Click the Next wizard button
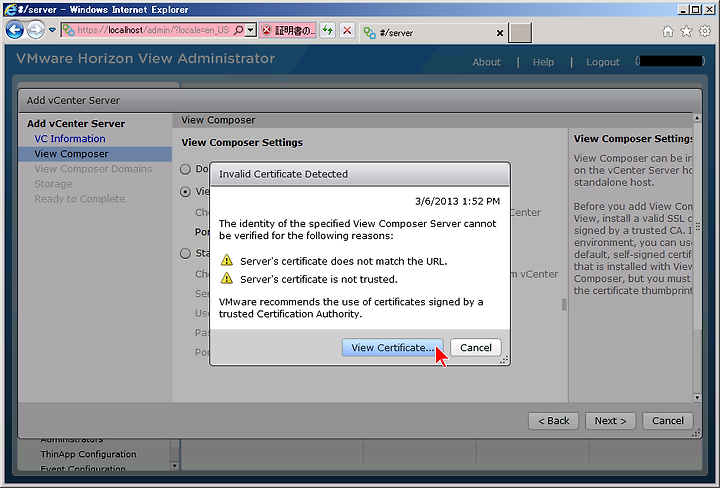The height and width of the screenshot is (488, 720). pyautogui.click(x=610, y=421)
